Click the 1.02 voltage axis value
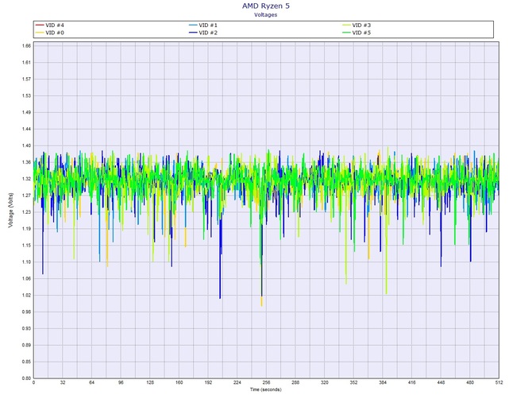Image resolution: width=532 pixels, height=399 pixels. (x=26, y=295)
